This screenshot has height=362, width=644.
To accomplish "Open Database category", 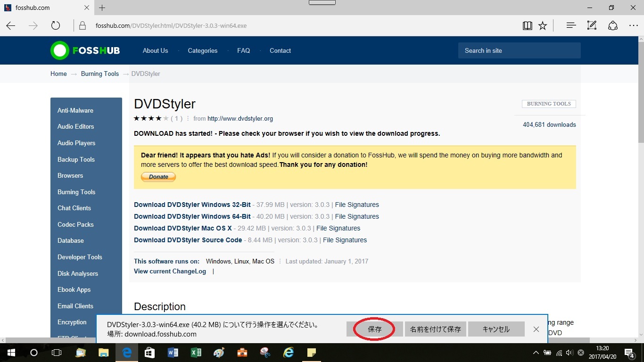I will (71, 240).
